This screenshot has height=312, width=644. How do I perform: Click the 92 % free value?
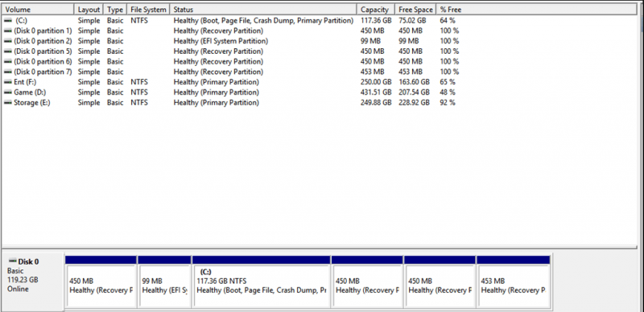[x=448, y=103]
